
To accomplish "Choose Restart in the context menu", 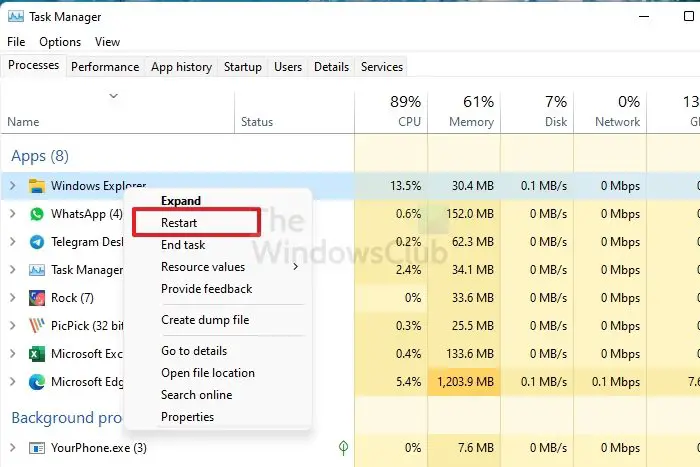I will coord(179,223).
